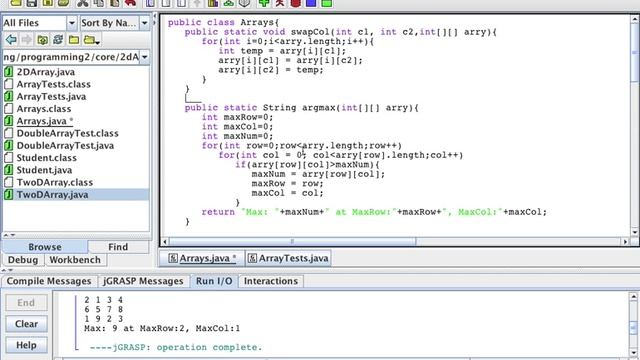This screenshot has height=360, width=640.
Task: Open the Sort By Name dropdown
Action: [x=144, y=23]
